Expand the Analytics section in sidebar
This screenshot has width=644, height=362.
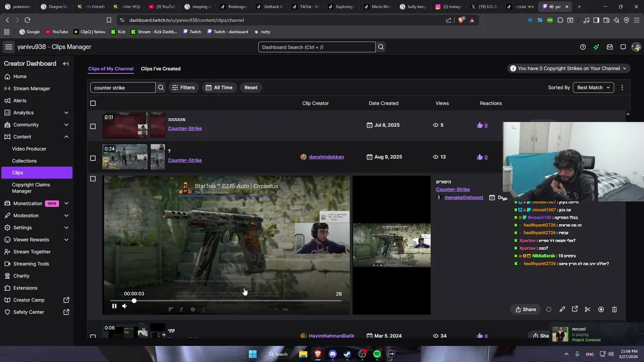click(66, 113)
